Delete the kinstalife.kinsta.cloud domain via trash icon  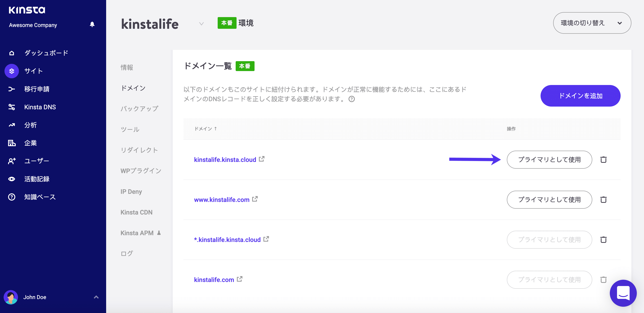click(603, 159)
